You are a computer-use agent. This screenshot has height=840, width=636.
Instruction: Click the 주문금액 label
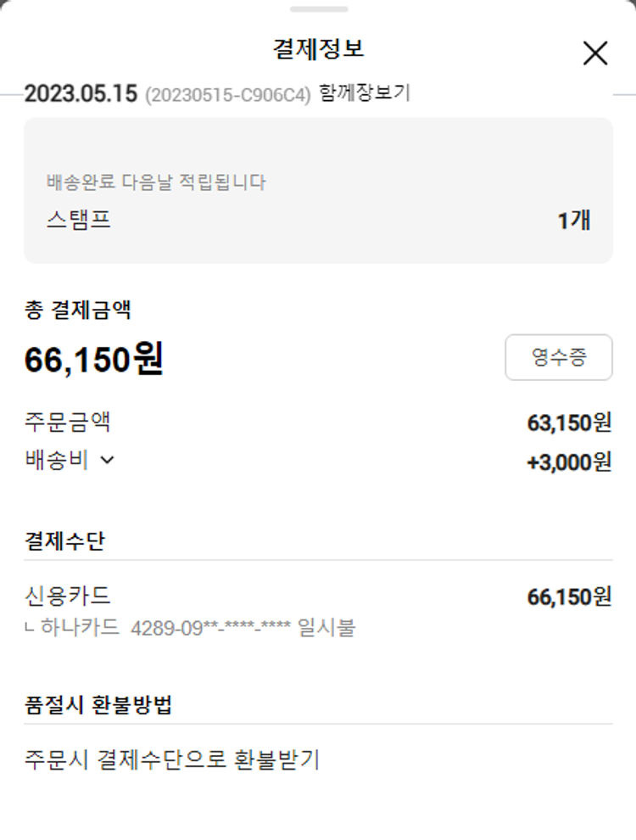point(68,422)
